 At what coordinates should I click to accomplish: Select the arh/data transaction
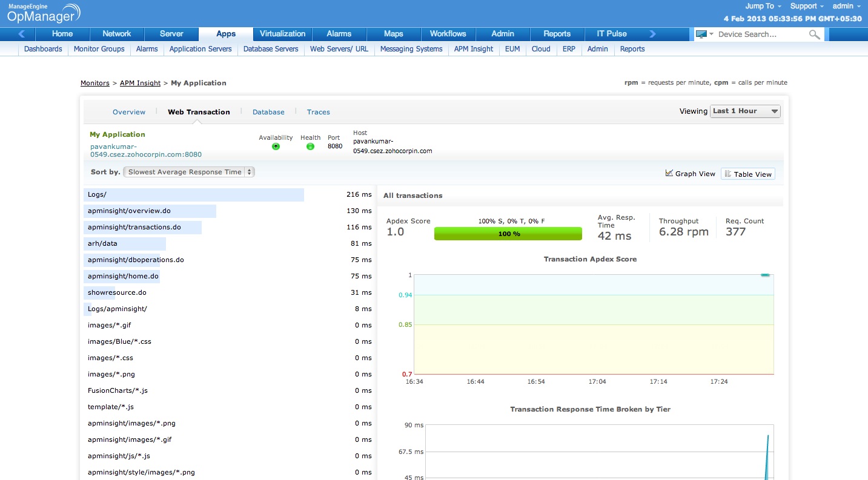point(229,243)
